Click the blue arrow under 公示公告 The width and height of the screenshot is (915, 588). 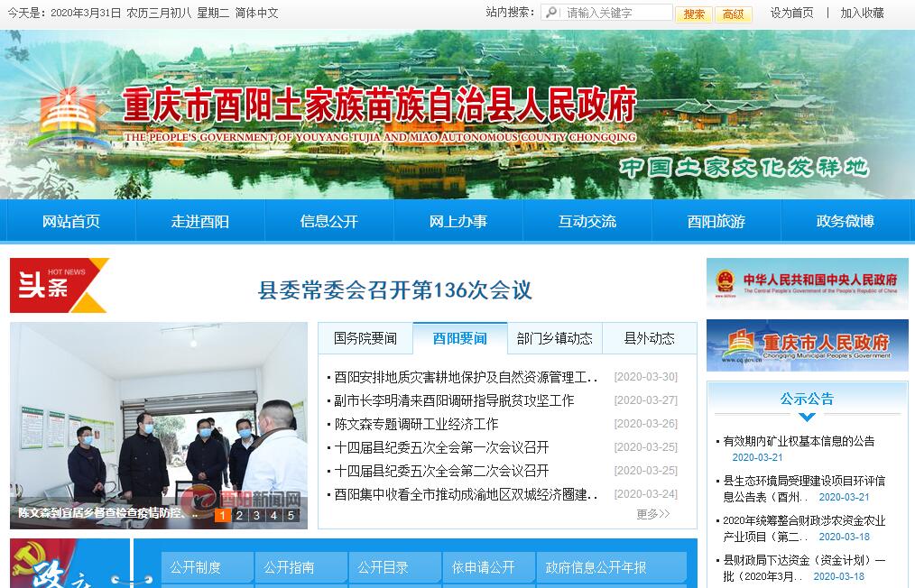click(x=807, y=417)
